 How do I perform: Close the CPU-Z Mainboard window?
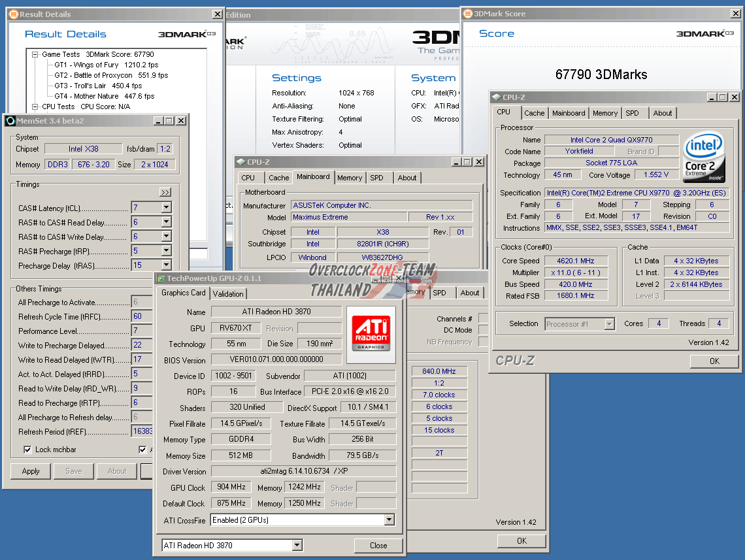click(x=480, y=162)
